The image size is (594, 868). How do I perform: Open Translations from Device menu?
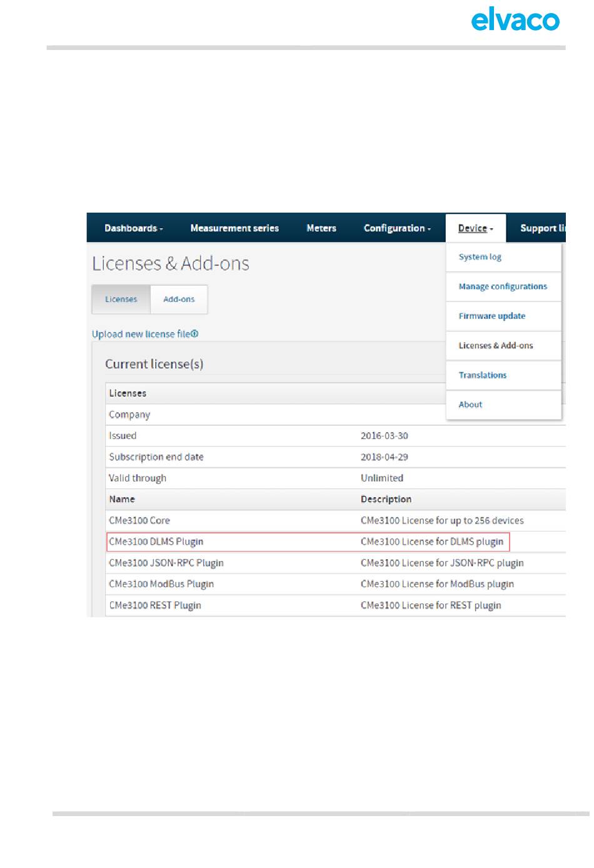482,375
